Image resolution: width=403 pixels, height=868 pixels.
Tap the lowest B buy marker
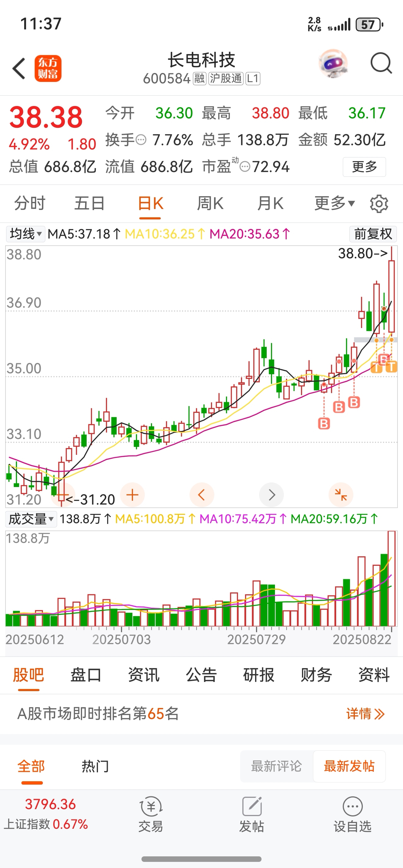pyautogui.click(x=324, y=423)
